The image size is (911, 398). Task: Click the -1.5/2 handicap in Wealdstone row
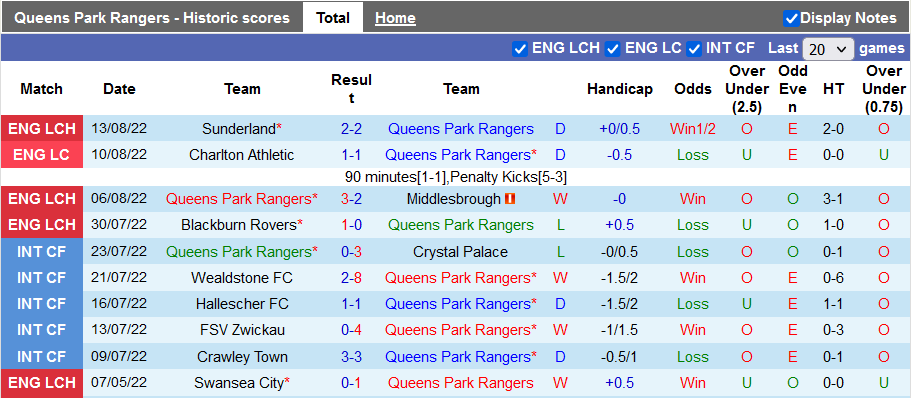619,278
